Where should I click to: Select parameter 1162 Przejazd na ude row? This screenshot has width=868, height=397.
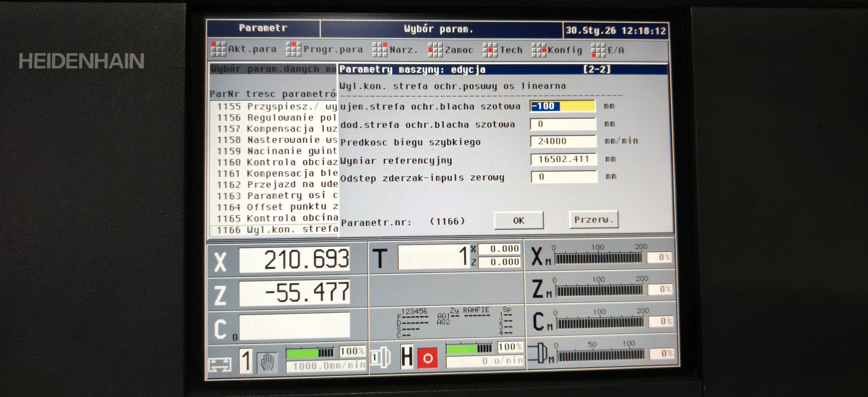pyautogui.click(x=274, y=185)
